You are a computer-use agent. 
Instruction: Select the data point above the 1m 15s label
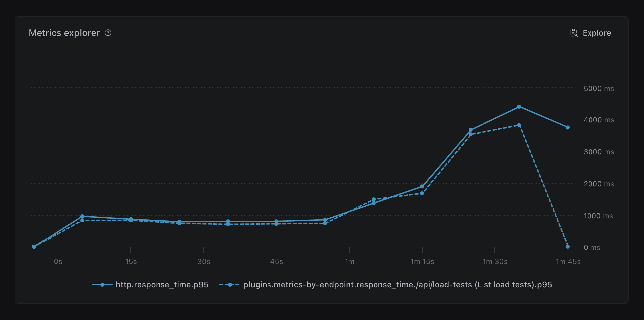click(422, 186)
